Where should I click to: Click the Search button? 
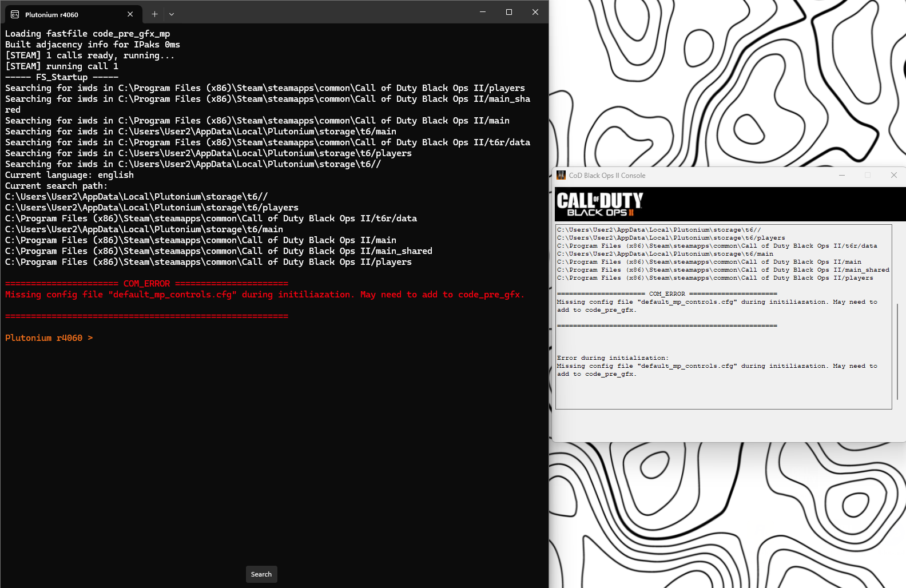[261, 574]
